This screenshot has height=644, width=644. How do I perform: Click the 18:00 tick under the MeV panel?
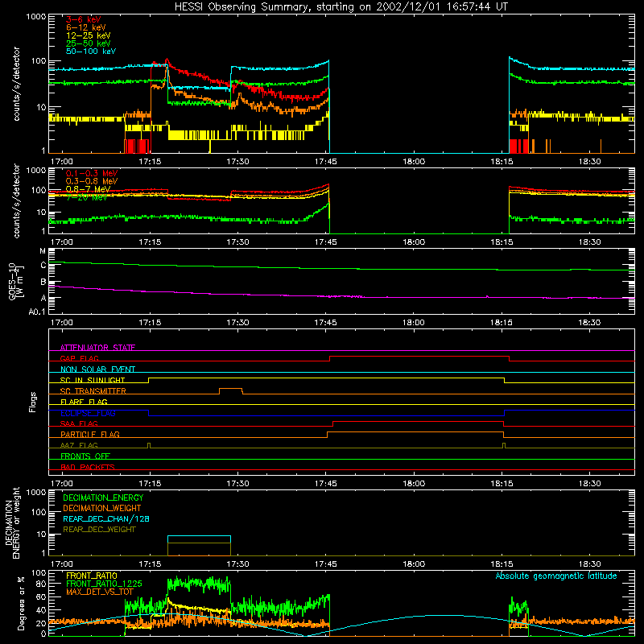click(414, 242)
